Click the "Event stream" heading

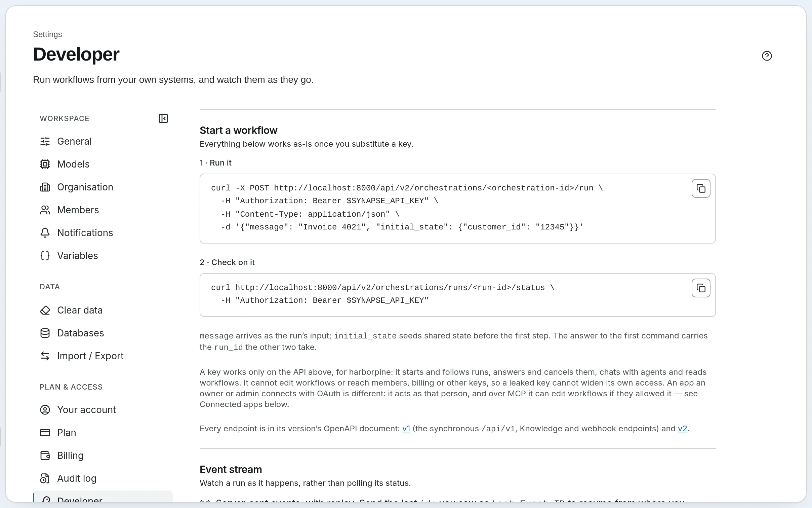coord(231,469)
